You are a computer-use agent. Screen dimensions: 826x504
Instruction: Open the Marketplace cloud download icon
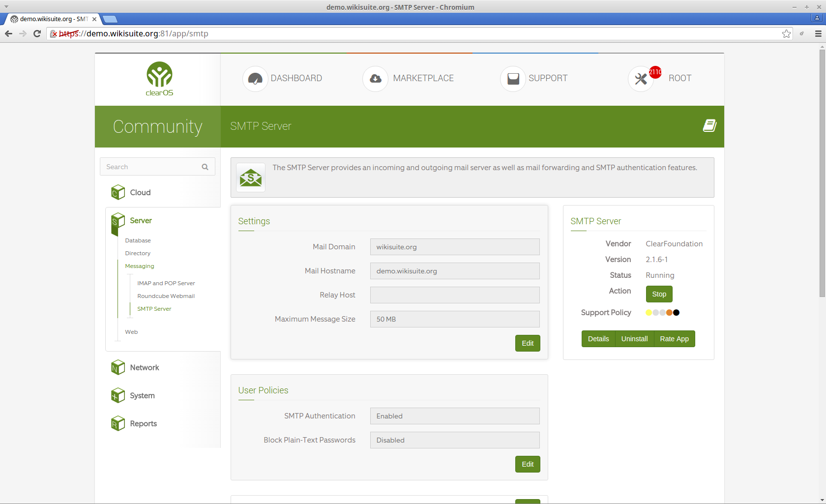(x=376, y=79)
